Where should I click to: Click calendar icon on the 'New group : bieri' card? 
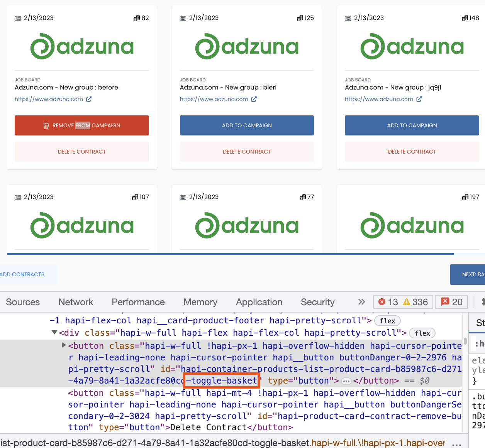(x=183, y=18)
